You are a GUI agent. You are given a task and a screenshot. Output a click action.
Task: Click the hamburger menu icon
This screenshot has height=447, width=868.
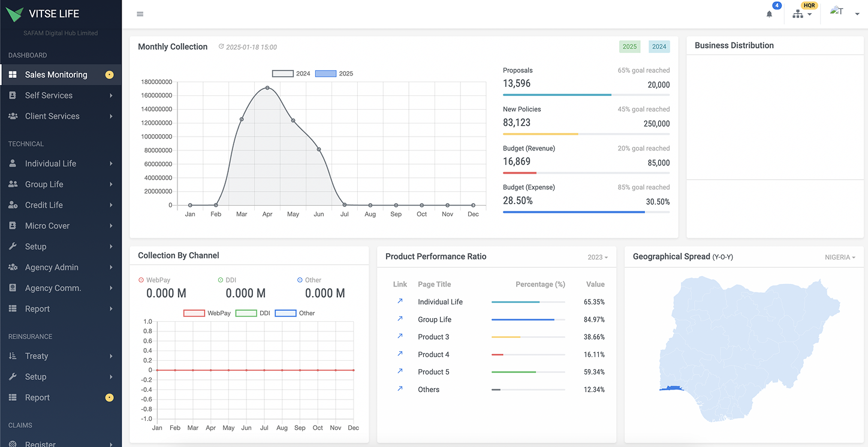[x=140, y=14]
